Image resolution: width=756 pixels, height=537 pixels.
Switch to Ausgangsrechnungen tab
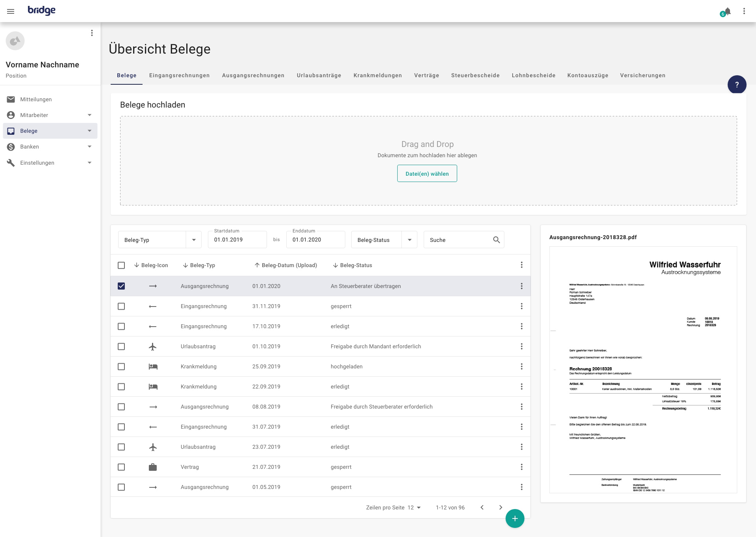[253, 75]
